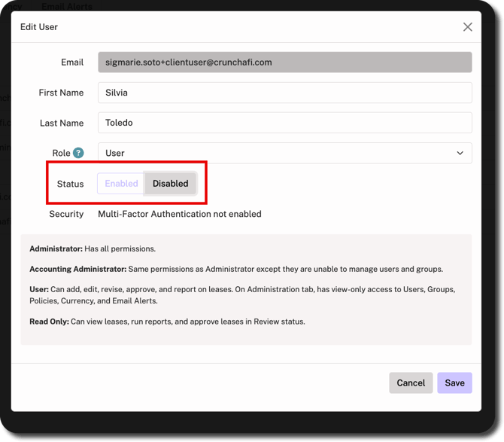
Task: Open the Role dropdown showing User
Action: pos(285,153)
